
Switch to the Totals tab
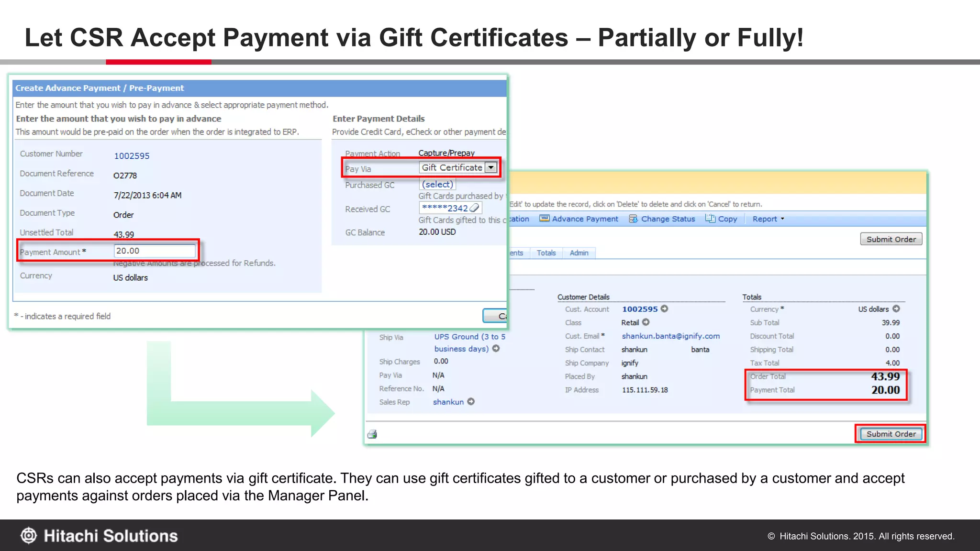[x=546, y=253]
